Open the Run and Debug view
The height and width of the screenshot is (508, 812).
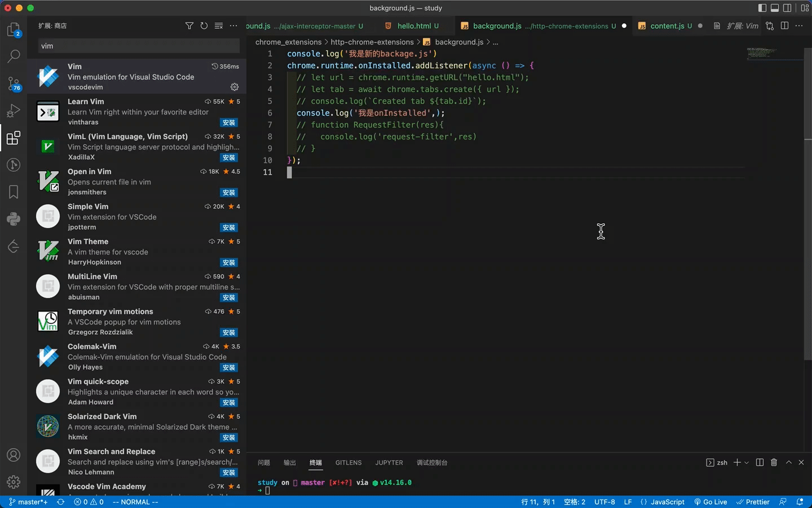click(14, 111)
